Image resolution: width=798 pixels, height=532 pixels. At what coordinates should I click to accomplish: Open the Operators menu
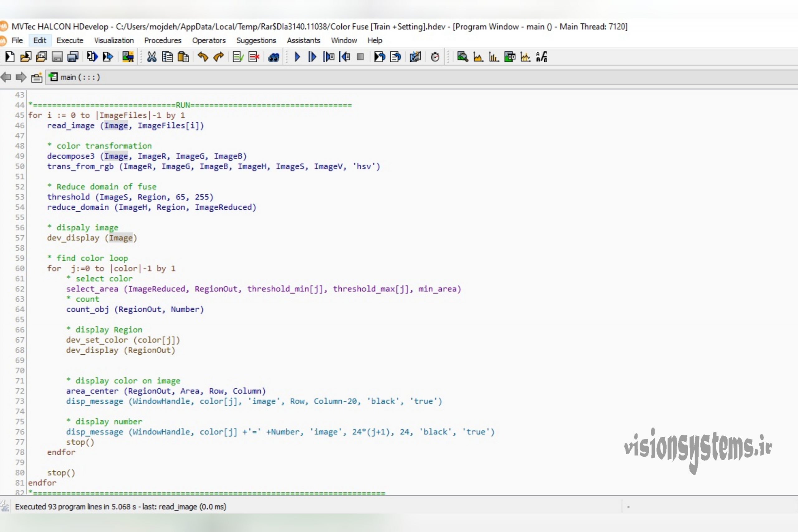[209, 41]
